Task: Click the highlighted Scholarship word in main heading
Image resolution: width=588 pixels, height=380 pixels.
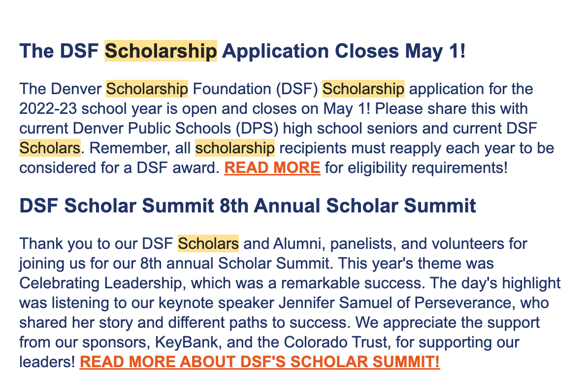Action: (161, 51)
